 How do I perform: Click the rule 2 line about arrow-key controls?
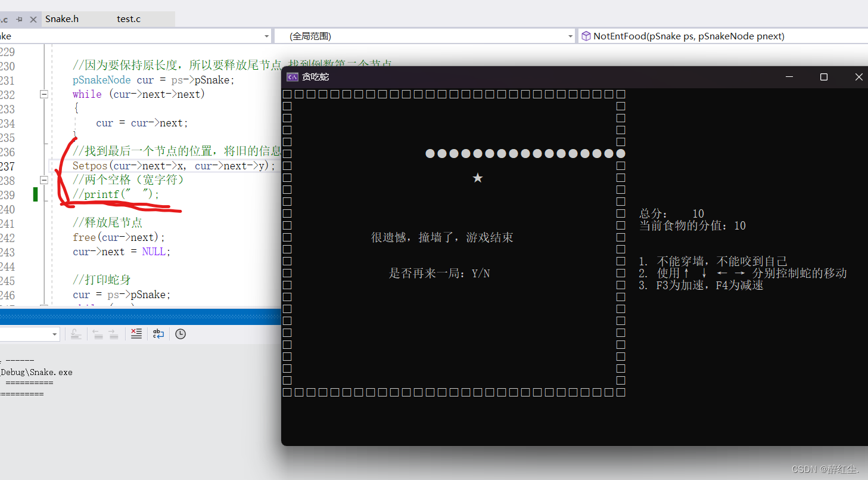pyautogui.click(x=743, y=273)
